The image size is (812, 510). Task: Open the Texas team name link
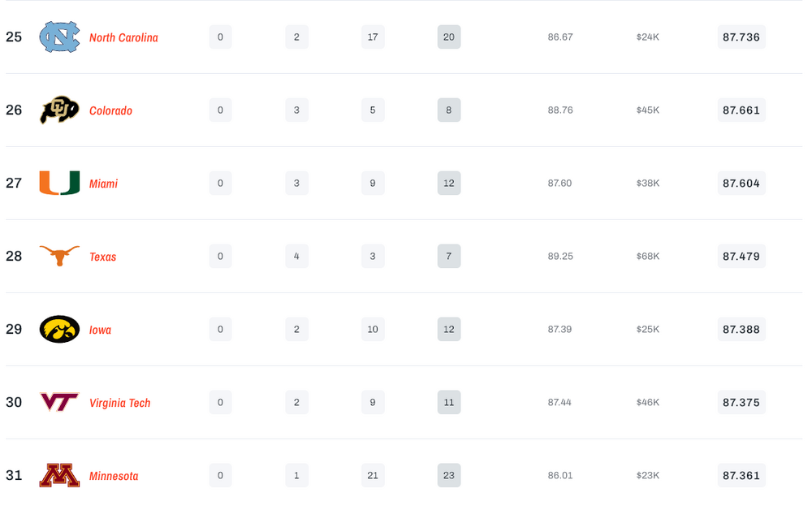(x=102, y=257)
